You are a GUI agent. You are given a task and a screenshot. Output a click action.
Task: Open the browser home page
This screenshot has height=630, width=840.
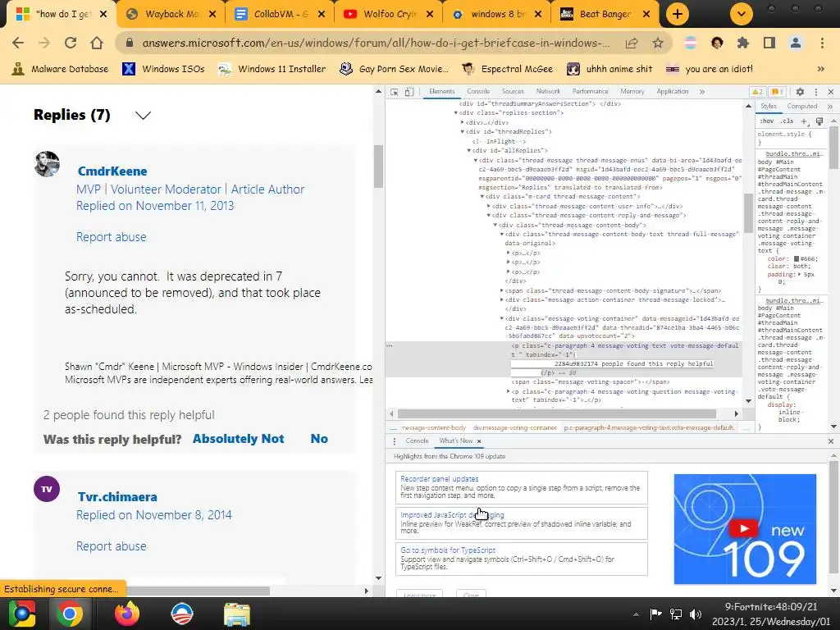(x=97, y=43)
